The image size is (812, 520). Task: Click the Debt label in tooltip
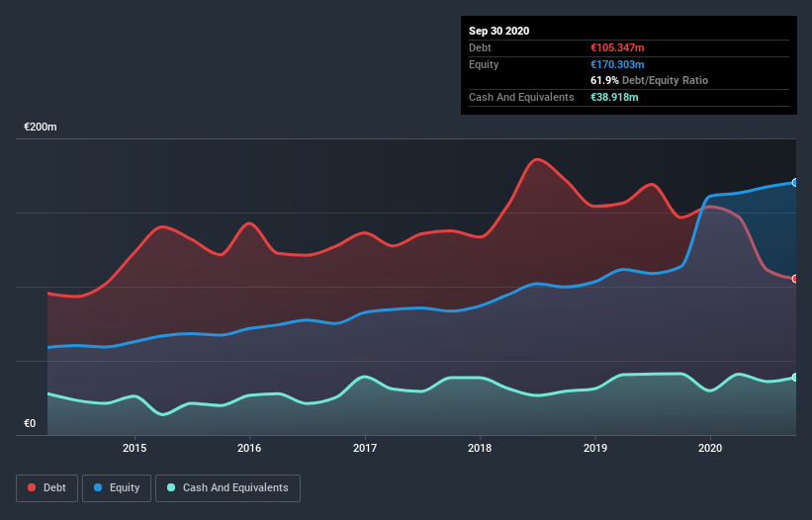pyautogui.click(x=480, y=47)
